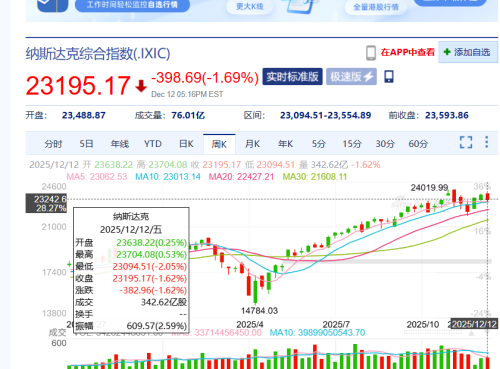This screenshot has height=369, width=500.
Task: Click previous close value 23,593.86
Action: (x=447, y=115)
